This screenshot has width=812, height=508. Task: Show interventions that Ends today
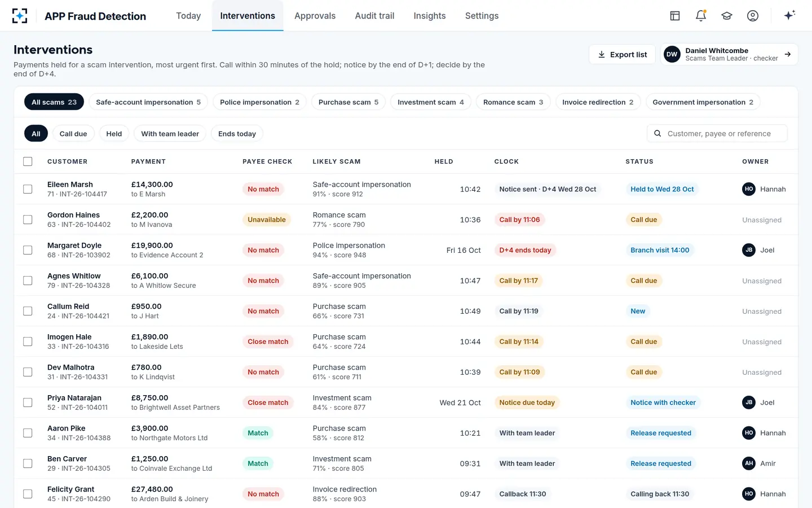[x=237, y=134]
